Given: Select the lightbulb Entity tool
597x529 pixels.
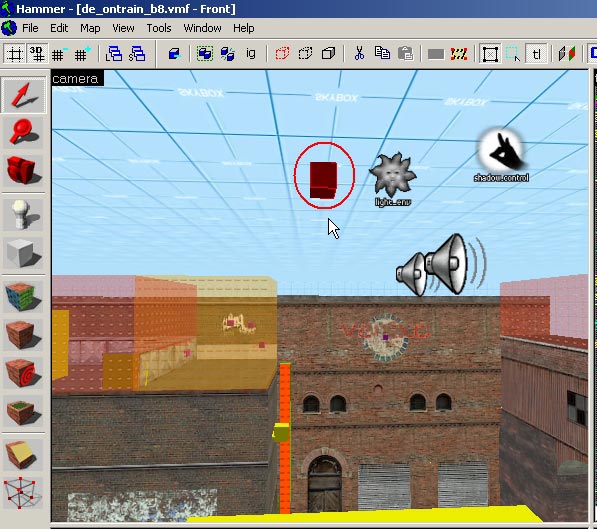Looking at the screenshot, I should (x=23, y=215).
